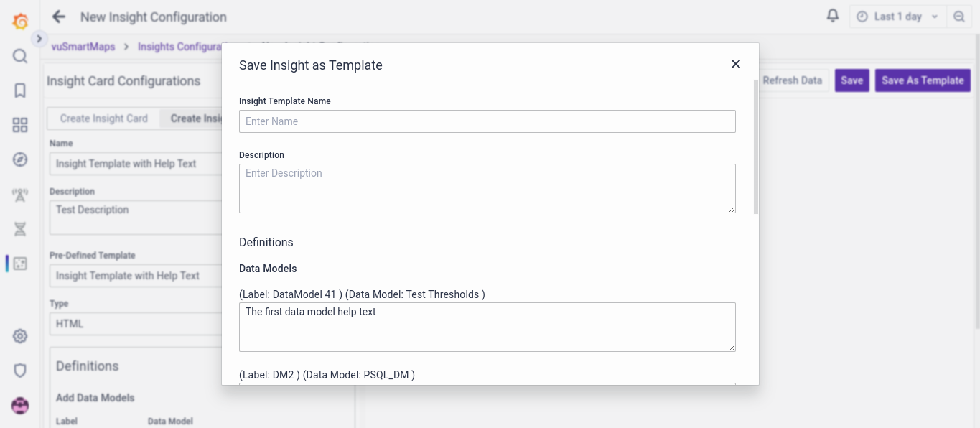
Task: Click the hourglass icon in the sidebar
Action: [x=19, y=228]
